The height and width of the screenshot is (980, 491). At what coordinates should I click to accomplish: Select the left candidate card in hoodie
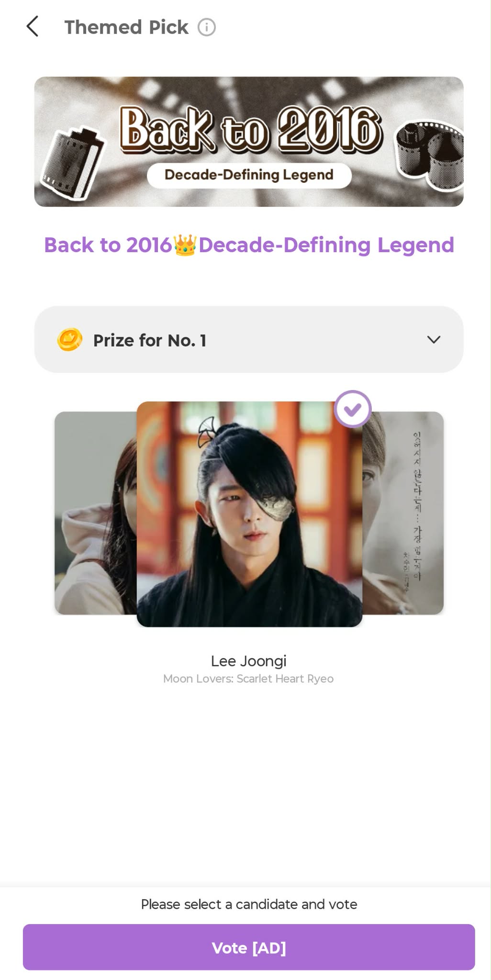[x=96, y=513]
